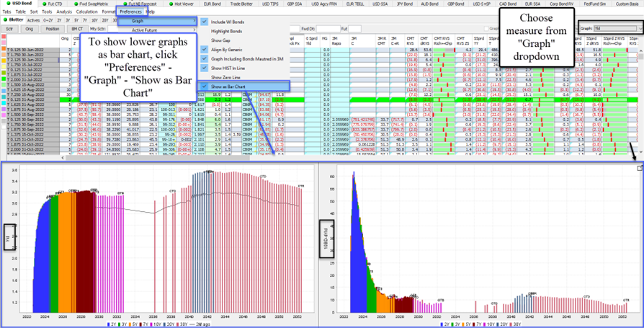644x328 pixels.
Task: Switch to the EUR TBILL tab
Action: (x=356, y=4)
